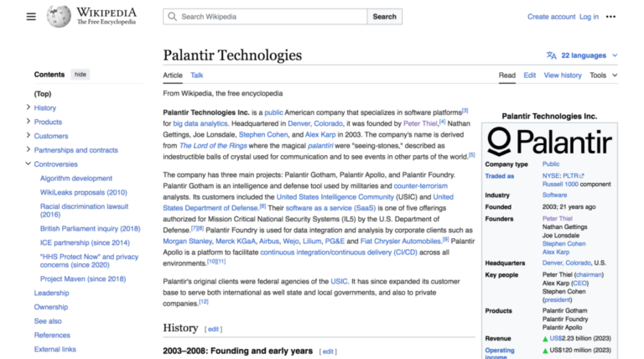Open the Public company type link
This screenshot has width=644, height=359.
tap(551, 164)
